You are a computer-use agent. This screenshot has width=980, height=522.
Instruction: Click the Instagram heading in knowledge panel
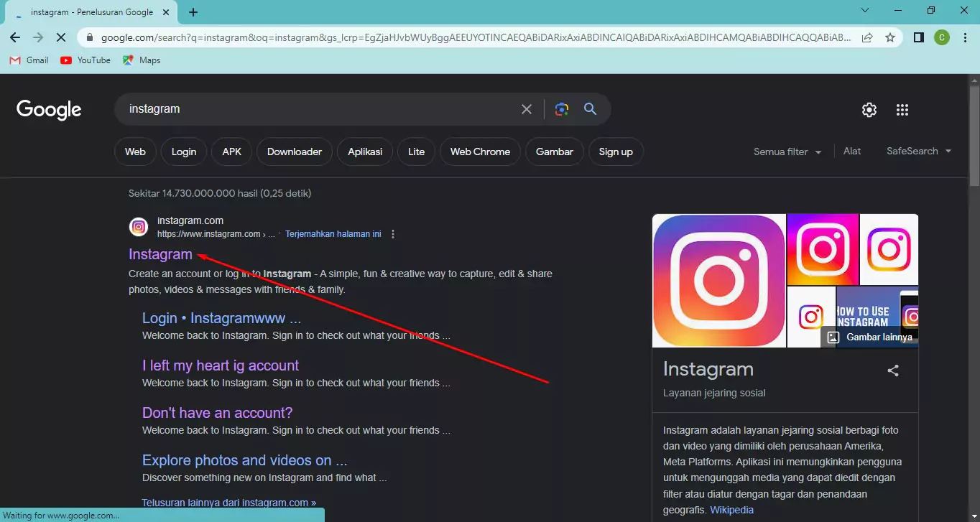[x=708, y=369]
